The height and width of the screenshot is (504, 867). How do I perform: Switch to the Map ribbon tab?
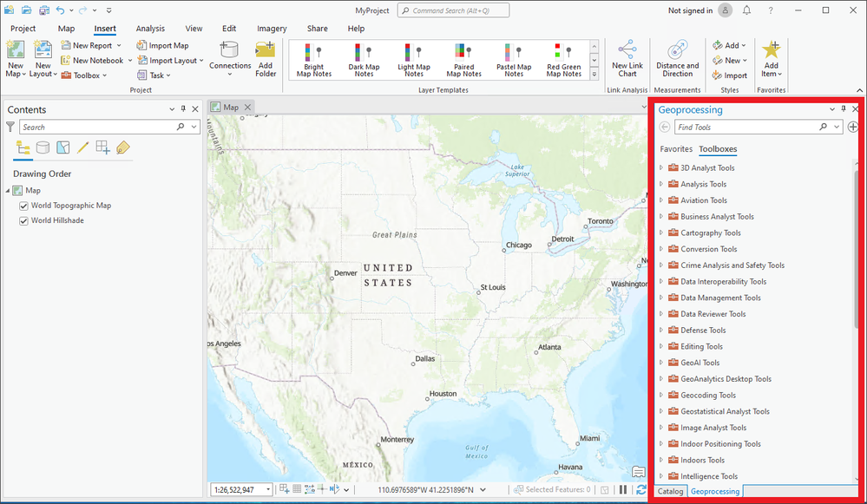pos(66,28)
